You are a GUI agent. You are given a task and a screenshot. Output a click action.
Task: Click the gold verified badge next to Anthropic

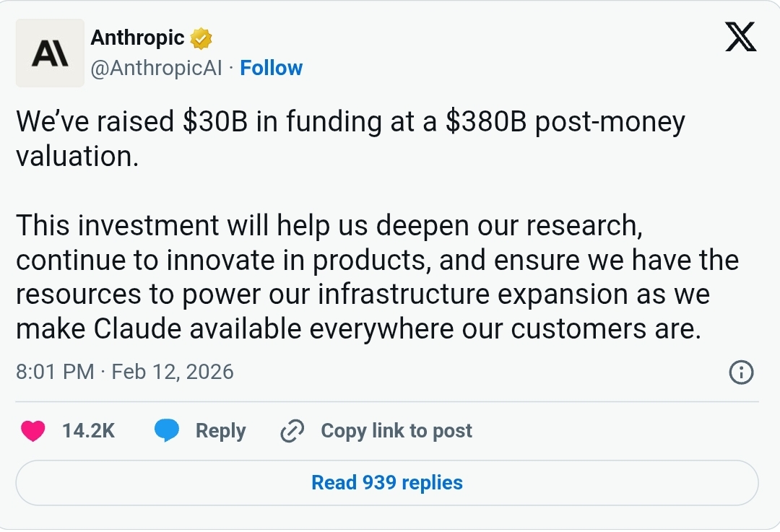tap(201, 38)
